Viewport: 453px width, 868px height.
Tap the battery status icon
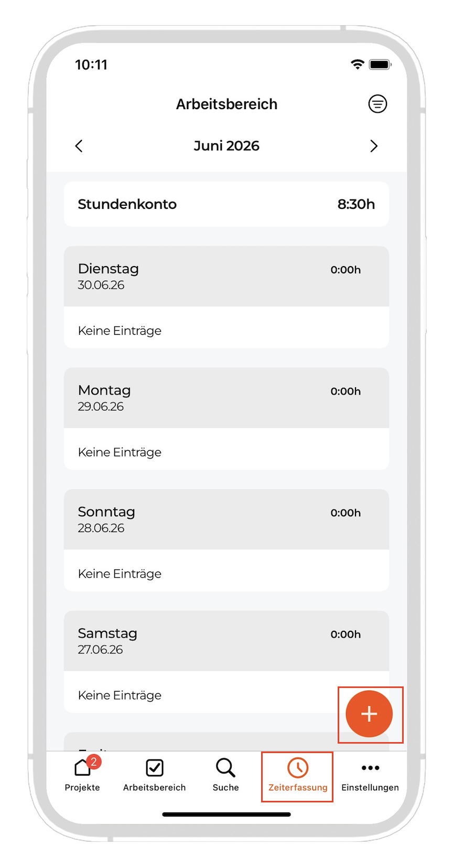(380, 65)
